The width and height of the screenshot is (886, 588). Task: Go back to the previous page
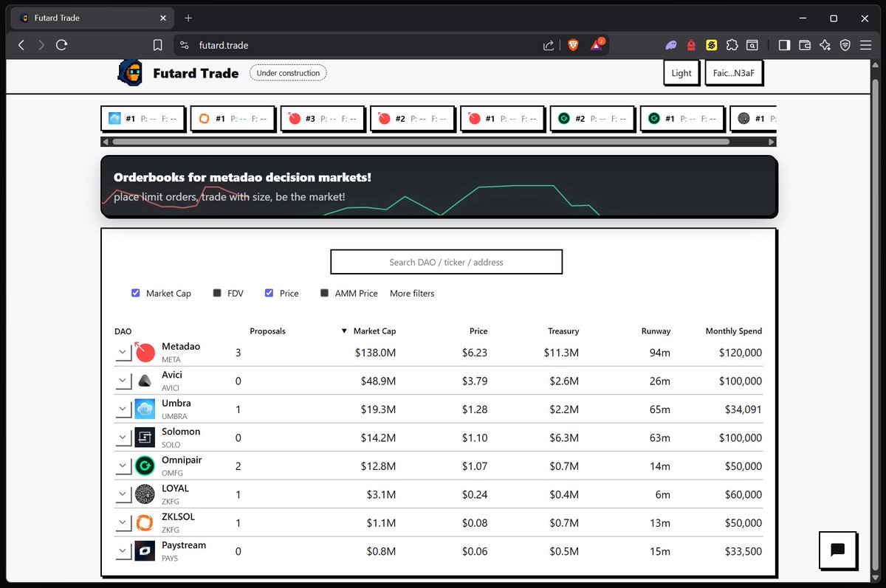point(21,45)
